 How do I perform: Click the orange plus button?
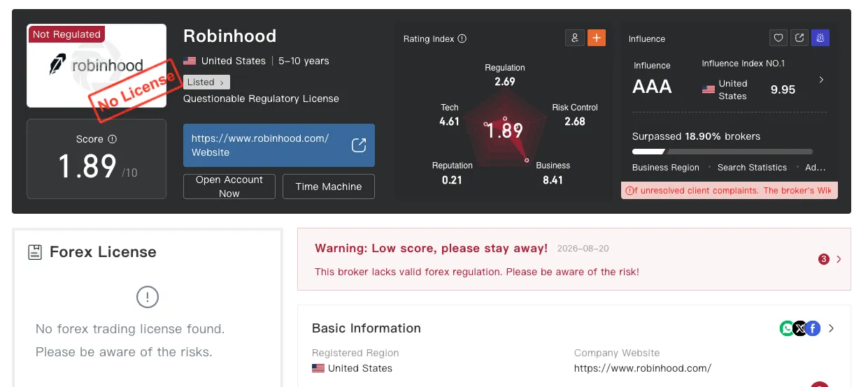(x=597, y=38)
